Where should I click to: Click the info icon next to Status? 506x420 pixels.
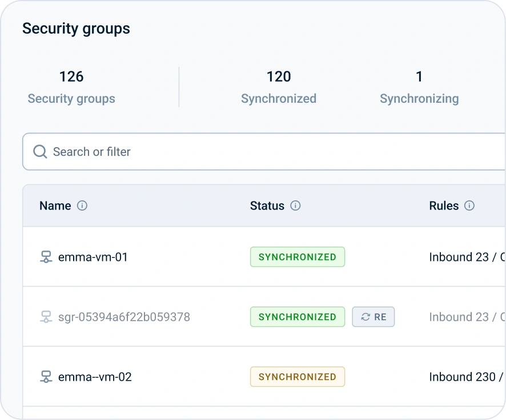coord(295,205)
